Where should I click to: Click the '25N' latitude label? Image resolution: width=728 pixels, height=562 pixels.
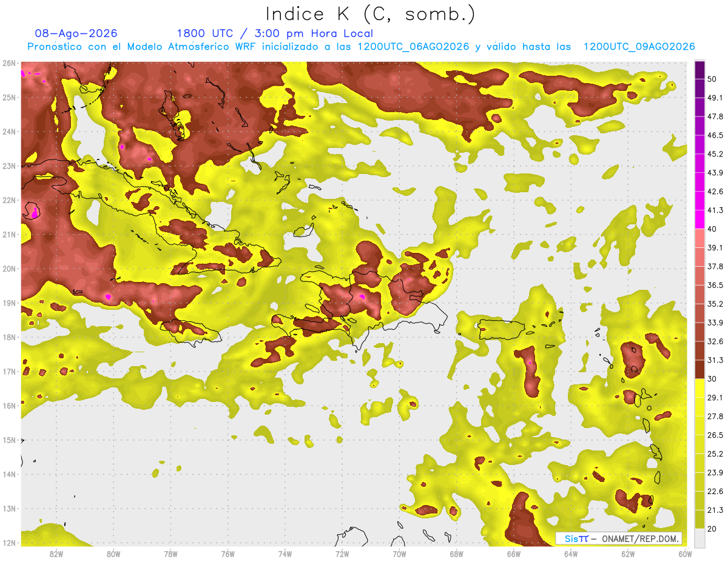[8, 98]
